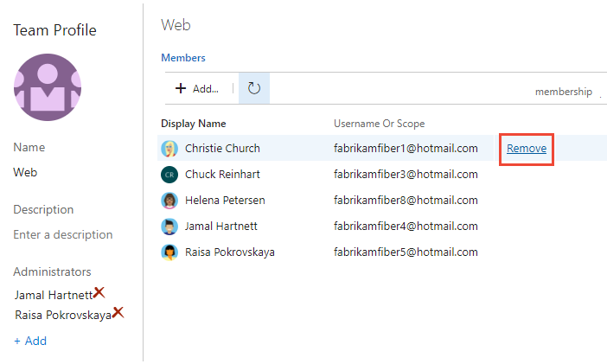Click Chuck Reinhart's initials avatar
The height and width of the screenshot is (364, 607).
pos(169,175)
